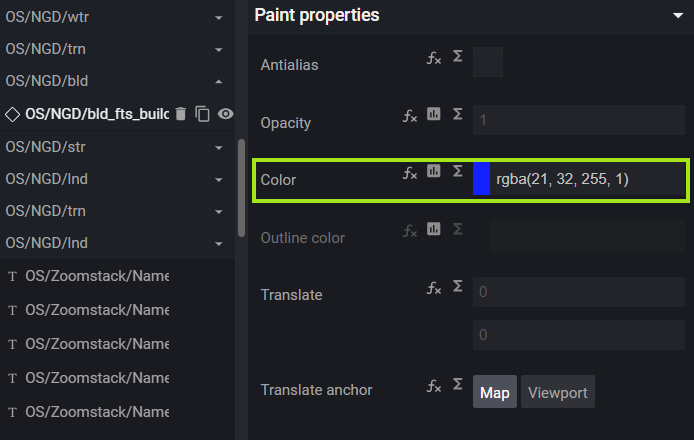Set Translate anchor to Viewport
The width and height of the screenshot is (694, 440).
[x=558, y=393]
